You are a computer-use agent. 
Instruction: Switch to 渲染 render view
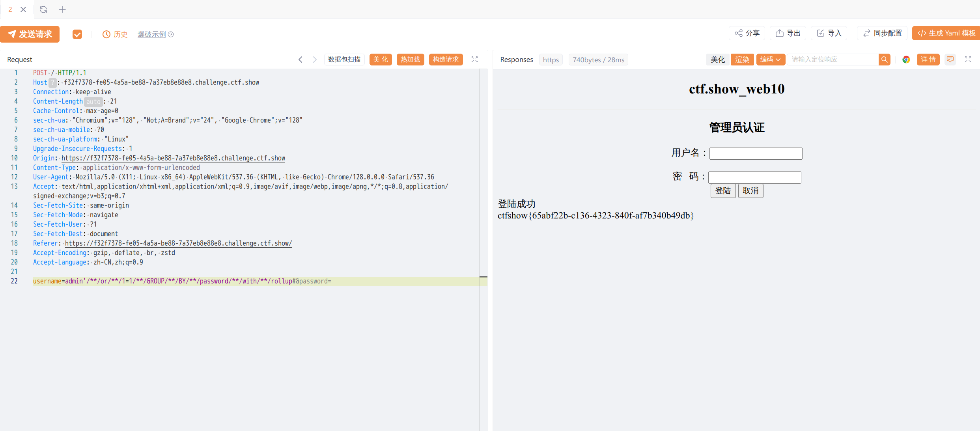click(x=742, y=60)
